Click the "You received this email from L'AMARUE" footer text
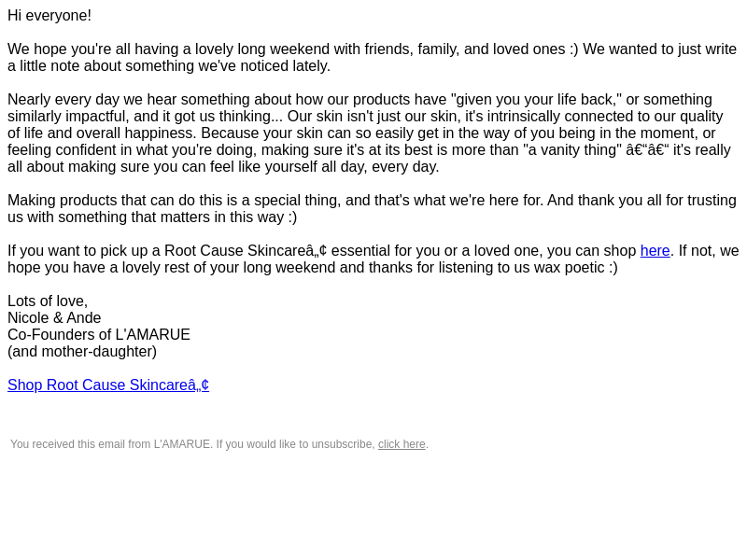The image size is (747, 560). click(x=111, y=444)
